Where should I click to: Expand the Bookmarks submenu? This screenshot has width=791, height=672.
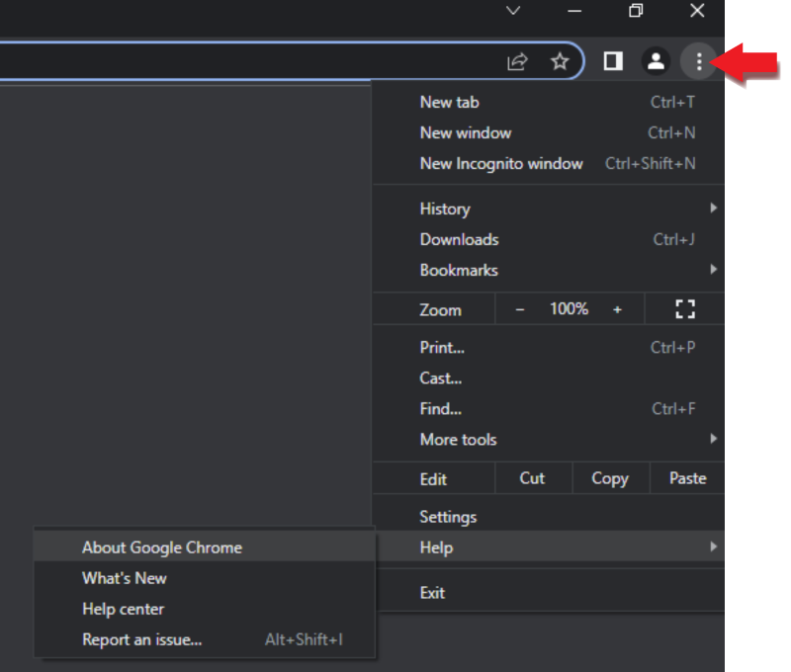(x=459, y=270)
